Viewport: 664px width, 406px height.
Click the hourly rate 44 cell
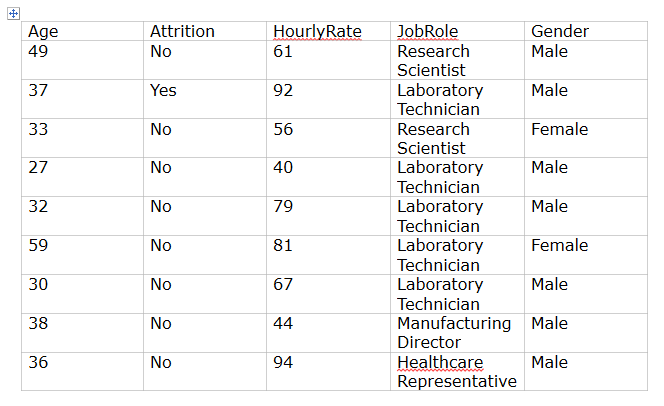coord(283,323)
